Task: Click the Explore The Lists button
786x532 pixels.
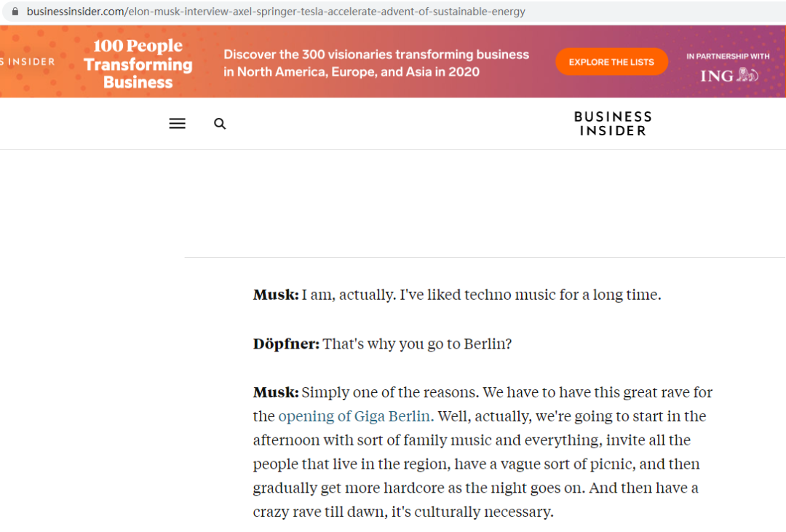Action: click(611, 62)
